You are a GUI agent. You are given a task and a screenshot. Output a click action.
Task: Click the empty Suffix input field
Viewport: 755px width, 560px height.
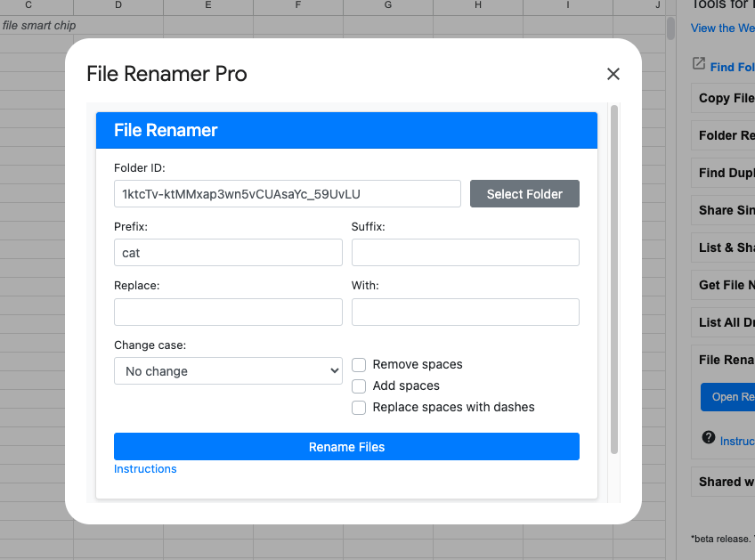(x=465, y=252)
